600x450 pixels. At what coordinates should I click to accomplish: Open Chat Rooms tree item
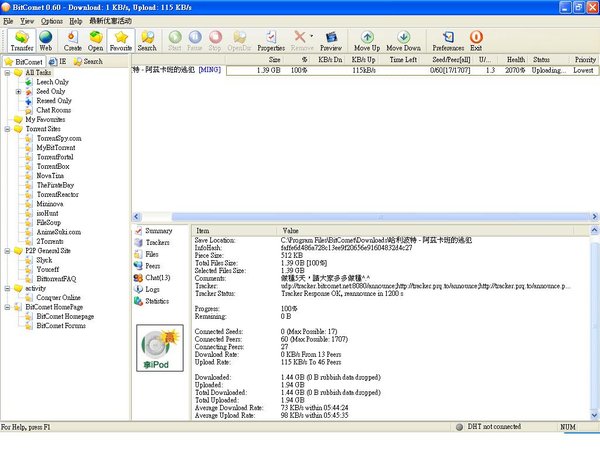click(x=54, y=110)
